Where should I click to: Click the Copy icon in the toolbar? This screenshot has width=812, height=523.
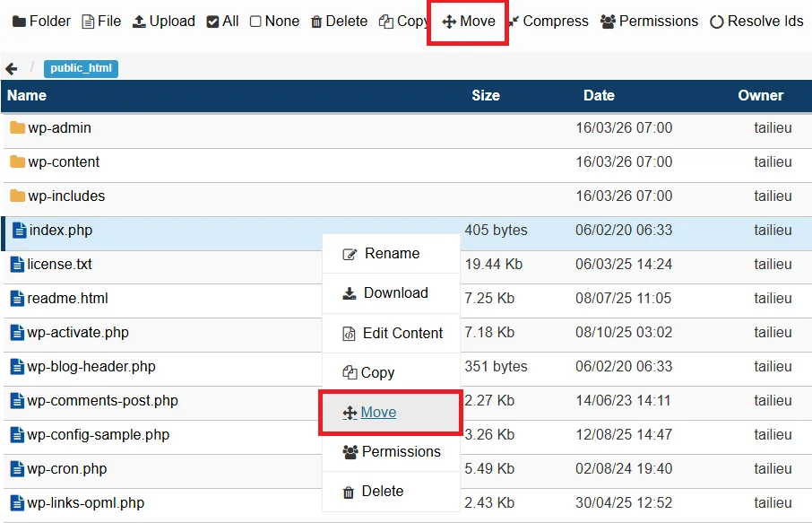[x=402, y=21]
